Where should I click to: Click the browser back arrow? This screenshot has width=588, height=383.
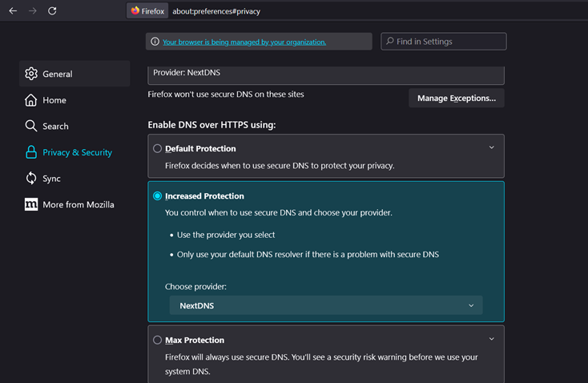pos(13,11)
